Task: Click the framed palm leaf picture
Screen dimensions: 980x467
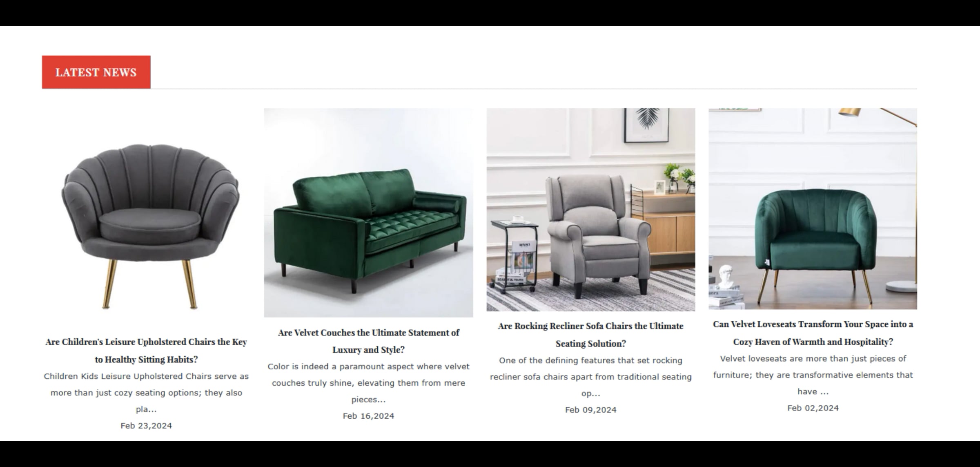Action: (647, 125)
